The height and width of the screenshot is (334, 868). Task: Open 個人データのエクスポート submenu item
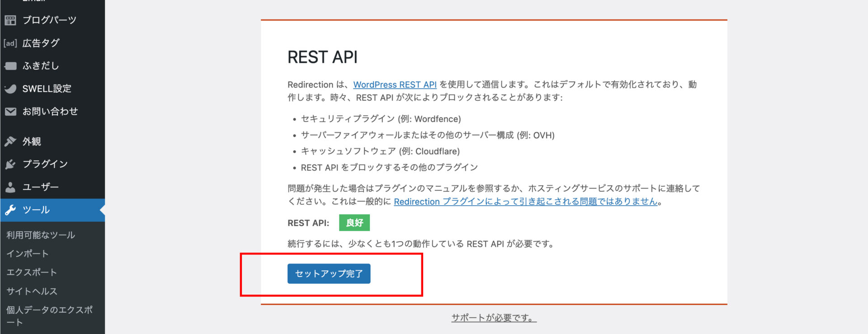[50, 316]
